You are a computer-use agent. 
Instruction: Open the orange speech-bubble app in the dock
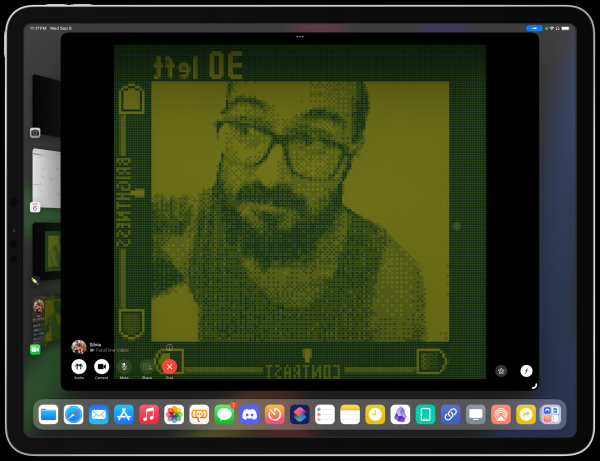pyautogui.click(x=199, y=415)
